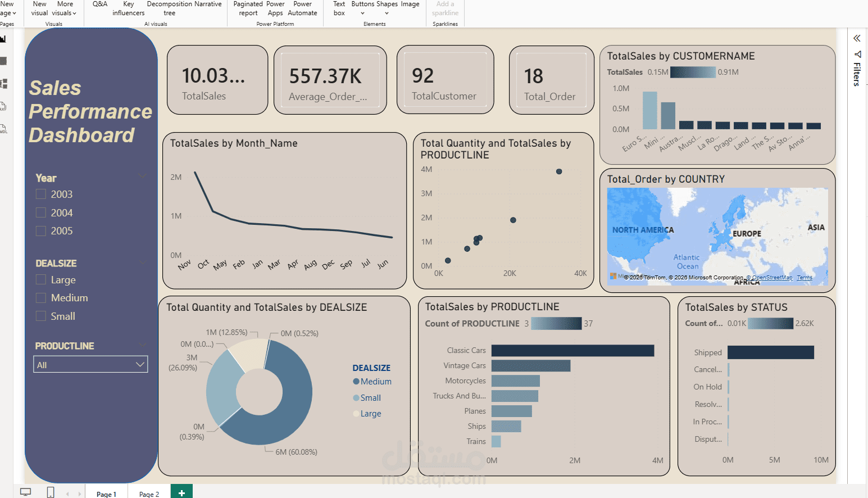
Task: Click the TotalSales gradient legend in the customer chart
Action: 693,72
